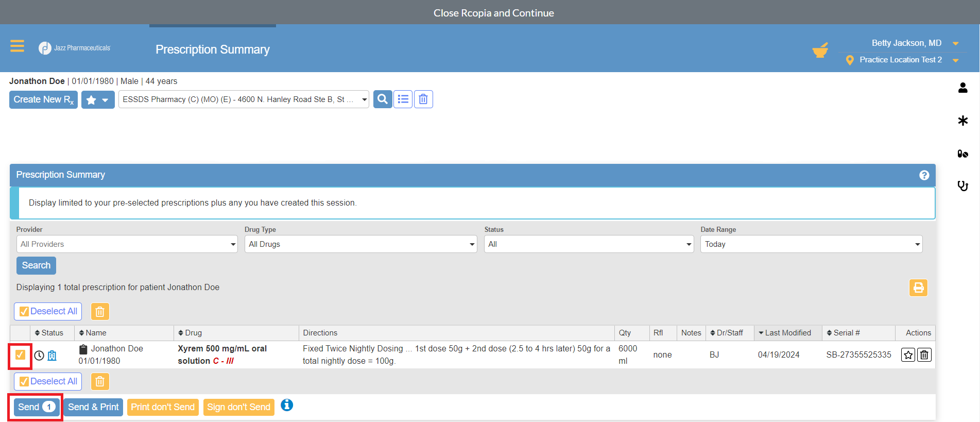This screenshot has height=422, width=980.
Task: Click the pharmacy search magnifier button
Action: [x=383, y=99]
